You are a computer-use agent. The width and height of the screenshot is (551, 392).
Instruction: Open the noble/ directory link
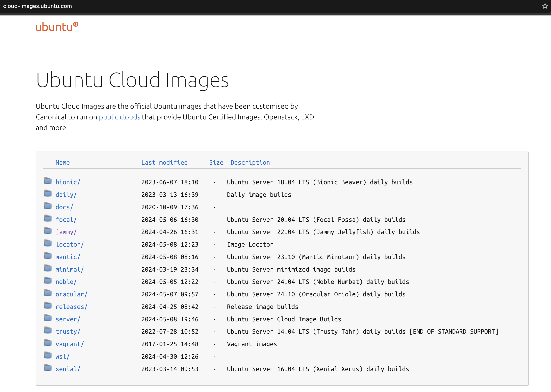[66, 282]
